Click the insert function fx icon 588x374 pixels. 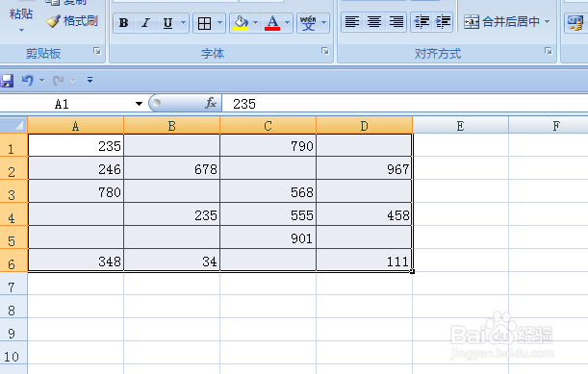point(211,103)
